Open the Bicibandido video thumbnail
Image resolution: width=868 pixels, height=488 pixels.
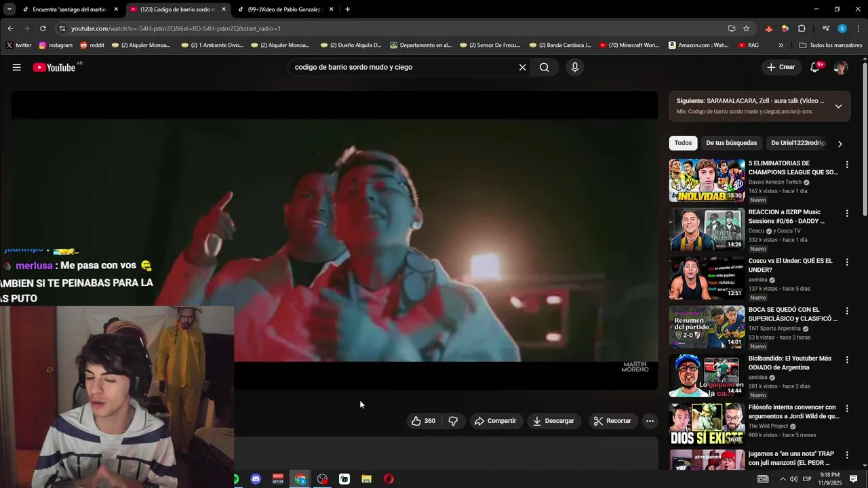click(707, 375)
